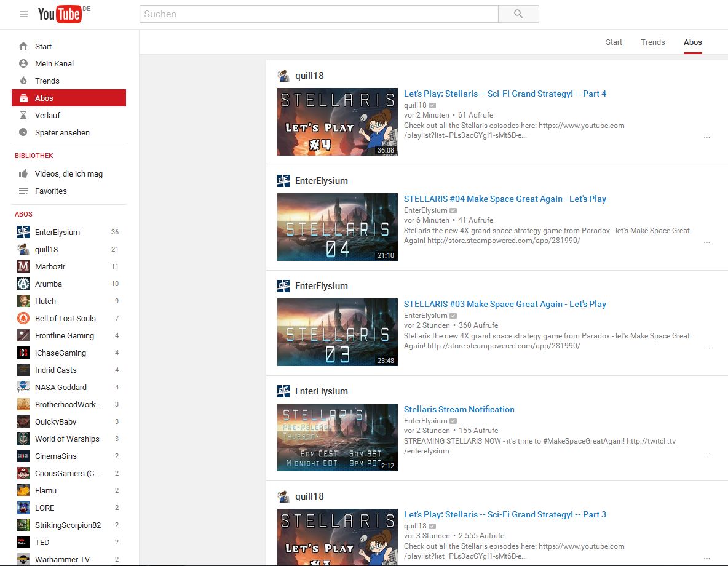Open QuickyBaby subscription

[x=69, y=421]
